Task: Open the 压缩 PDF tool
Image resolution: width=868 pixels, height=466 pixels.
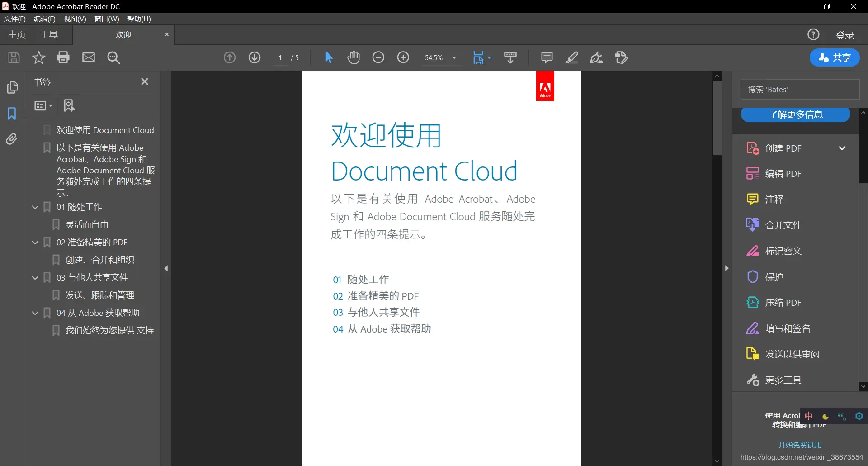Action: (x=774, y=303)
